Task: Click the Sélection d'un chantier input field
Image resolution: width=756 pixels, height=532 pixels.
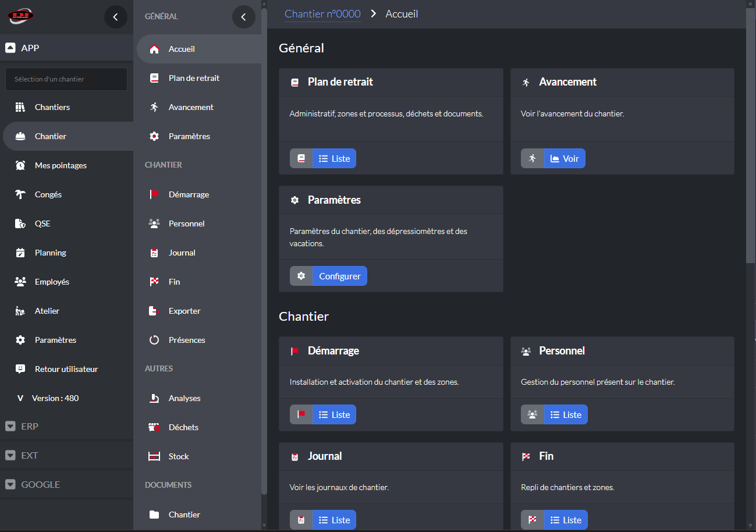Action: (x=66, y=79)
